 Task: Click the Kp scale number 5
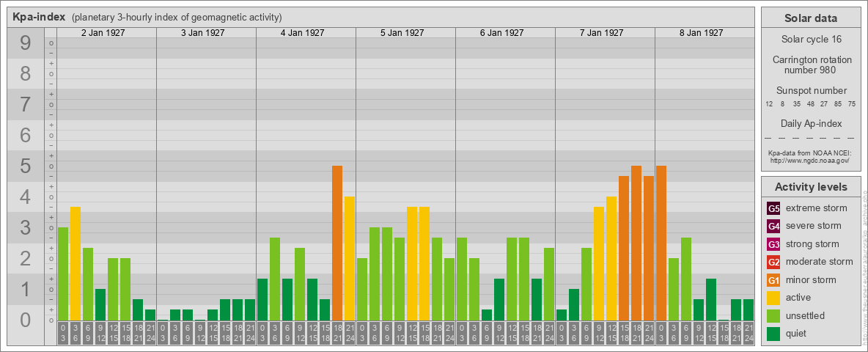click(26, 166)
